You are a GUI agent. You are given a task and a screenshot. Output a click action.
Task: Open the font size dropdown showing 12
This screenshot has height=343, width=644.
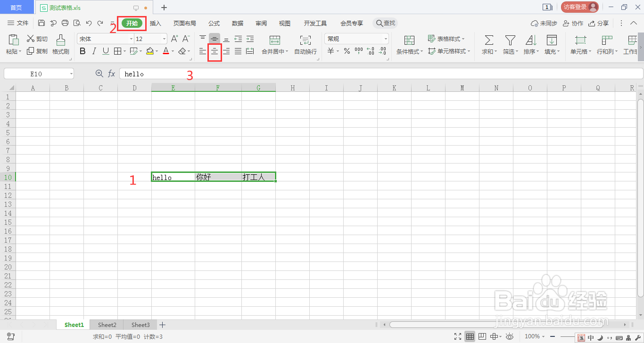(x=164, y=39)
